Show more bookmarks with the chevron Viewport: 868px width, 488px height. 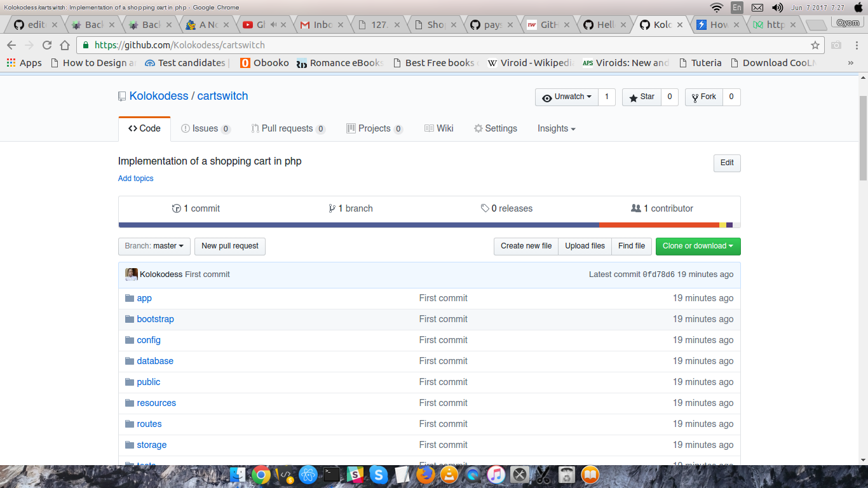point(851,63)
